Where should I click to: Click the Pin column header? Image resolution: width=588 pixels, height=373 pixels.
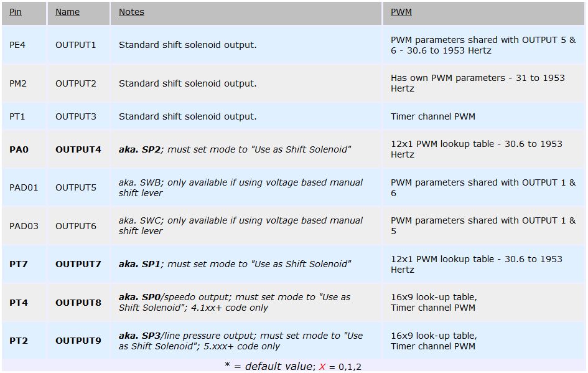(x=16, y=12)
